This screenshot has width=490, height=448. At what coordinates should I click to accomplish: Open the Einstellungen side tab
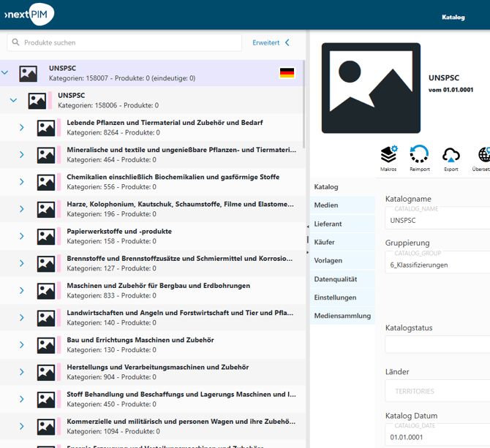[342, 297]
